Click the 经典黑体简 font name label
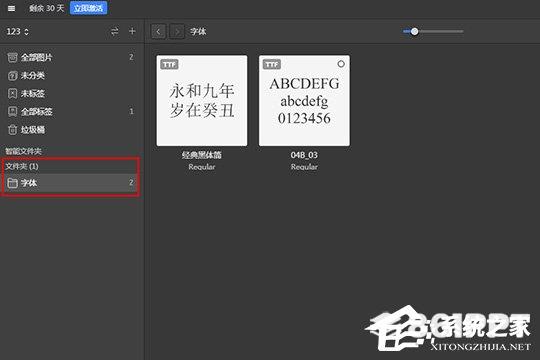540x360 pixels. [x=202, y=155]
